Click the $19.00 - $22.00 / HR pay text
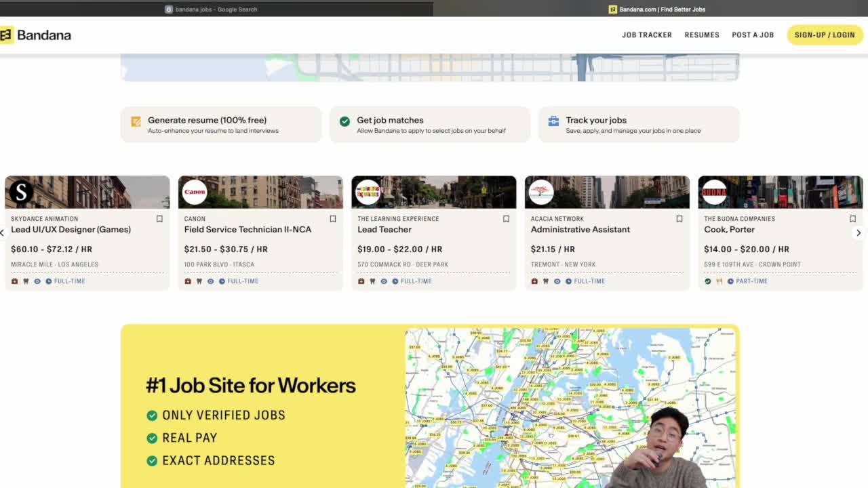 coord(399,249)
